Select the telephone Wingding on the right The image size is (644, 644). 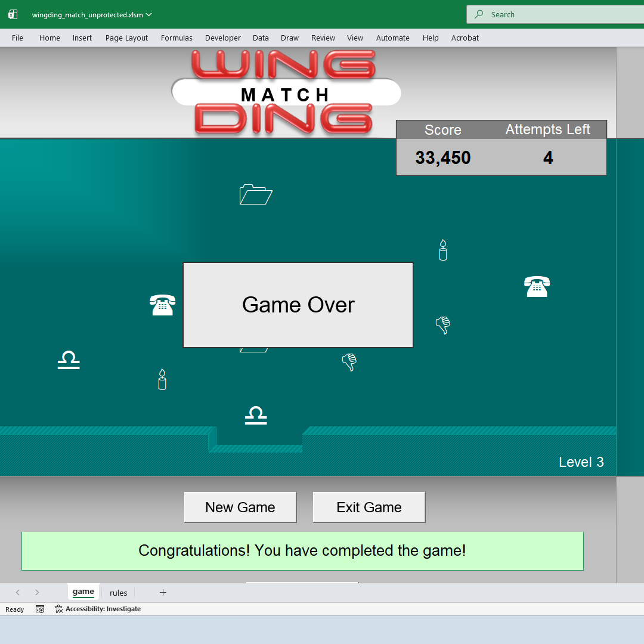pyautogui.click(x=537, y=286)
